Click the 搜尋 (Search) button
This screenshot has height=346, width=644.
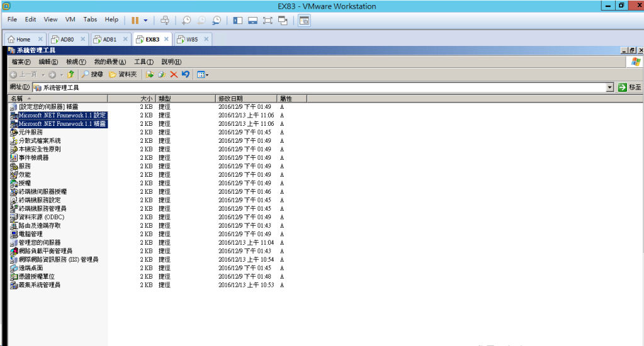(x=92, y=74)
